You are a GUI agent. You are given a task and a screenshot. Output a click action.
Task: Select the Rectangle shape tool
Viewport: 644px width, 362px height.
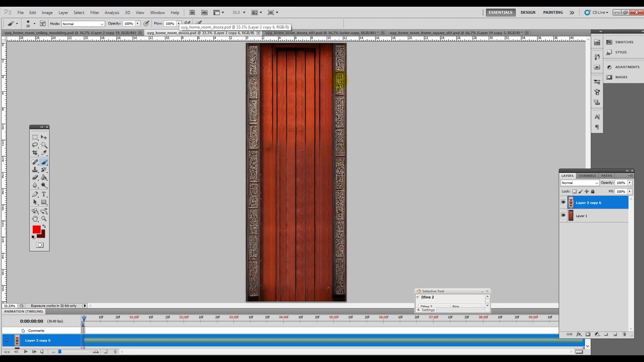coord(44,202)
